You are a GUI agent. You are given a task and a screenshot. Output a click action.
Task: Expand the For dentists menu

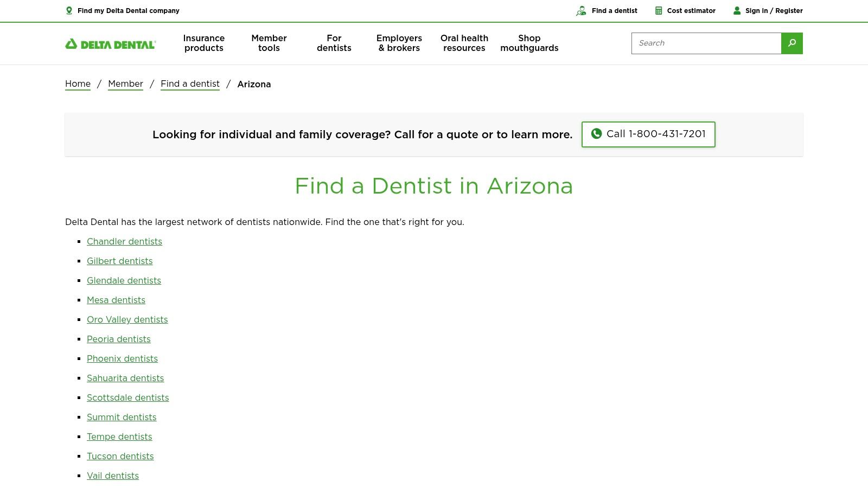click(334, 43)
